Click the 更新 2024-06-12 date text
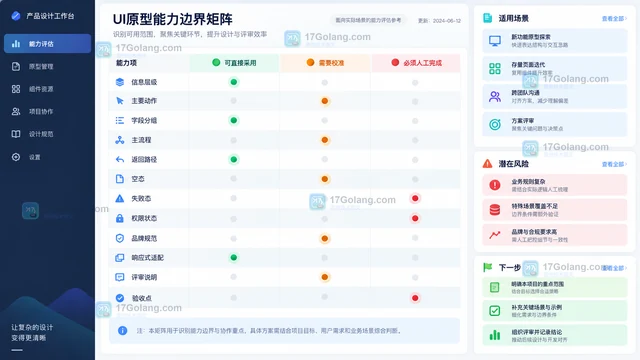 pyautogui.click(x=439, y=20)
